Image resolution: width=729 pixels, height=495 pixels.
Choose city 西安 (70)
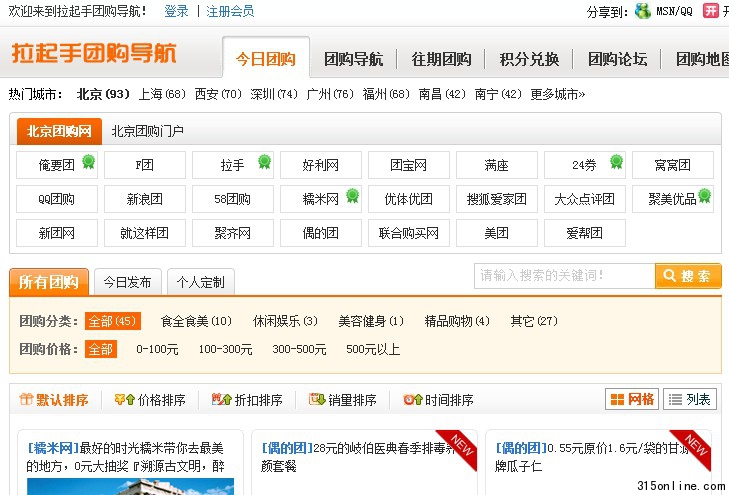(218, 94)
